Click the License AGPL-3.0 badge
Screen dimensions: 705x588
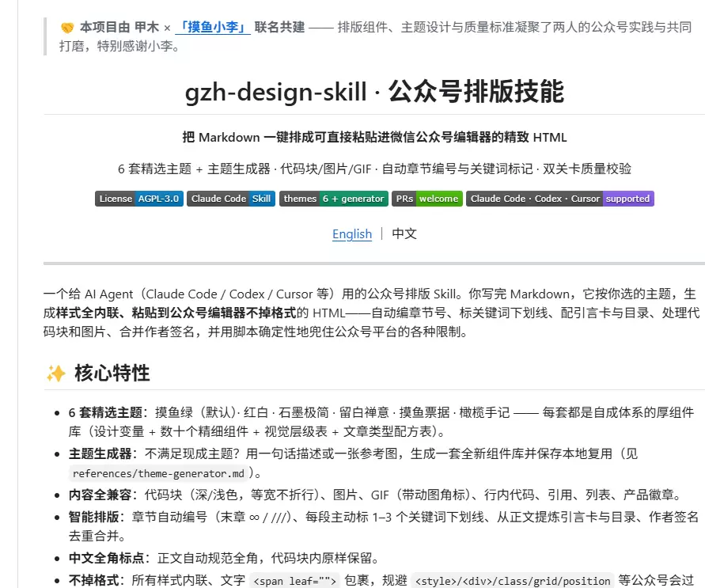tap(139, 199)
